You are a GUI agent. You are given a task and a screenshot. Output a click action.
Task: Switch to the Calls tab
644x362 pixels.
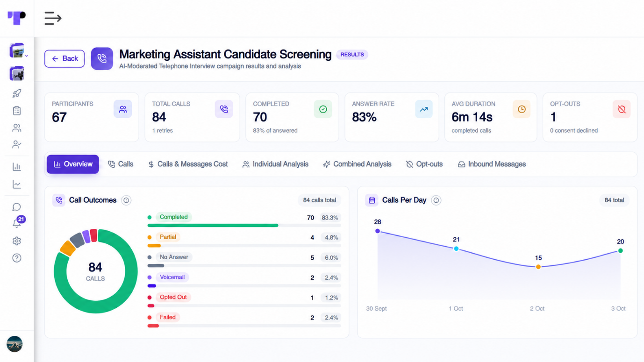pyautogui.click(x=121, y=164)
